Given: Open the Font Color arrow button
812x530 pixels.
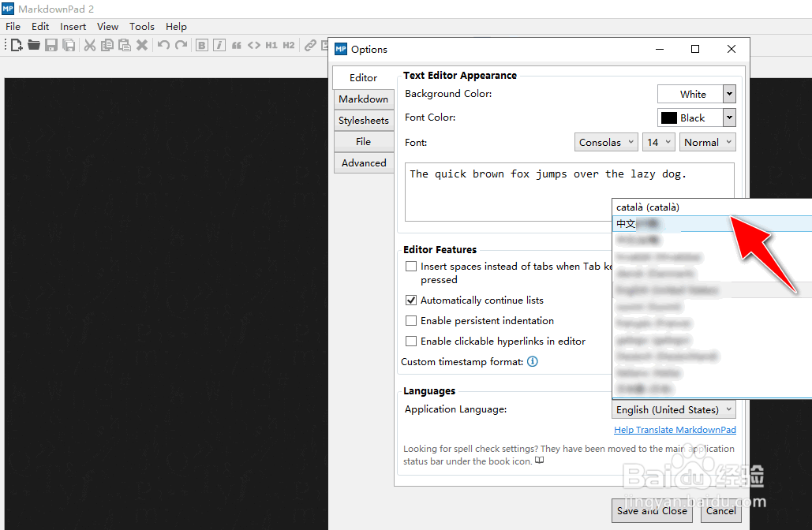Looking at the screenshot, I should [729, 118].
